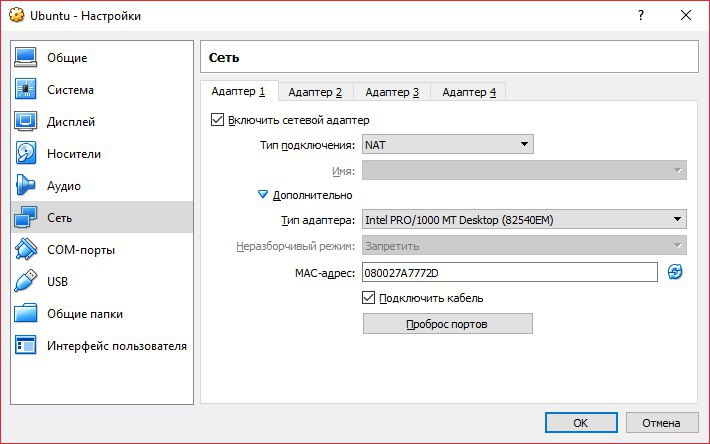Switch to the Адаптер 2 tab
Viewport: 710px width, 444px height.
click(315, 92)
